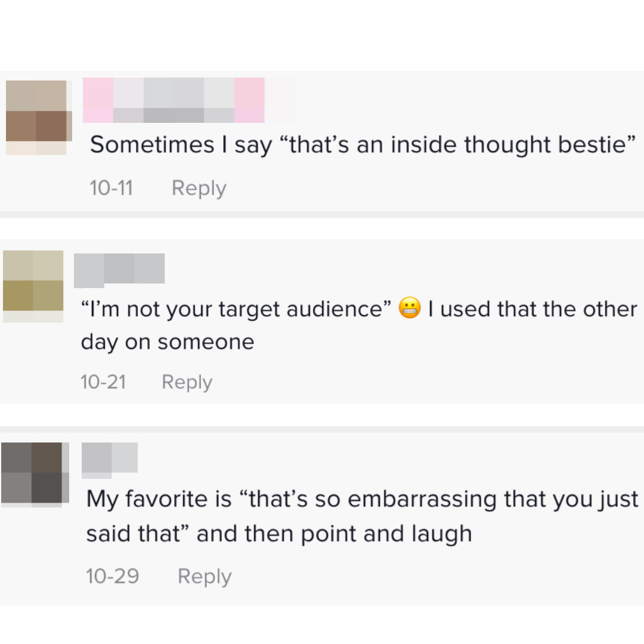Image resolution: width=644 pixels, height=644 pixels.
Task: Tap the avatar of the "target audience" commenter
Action: [33, 286]
